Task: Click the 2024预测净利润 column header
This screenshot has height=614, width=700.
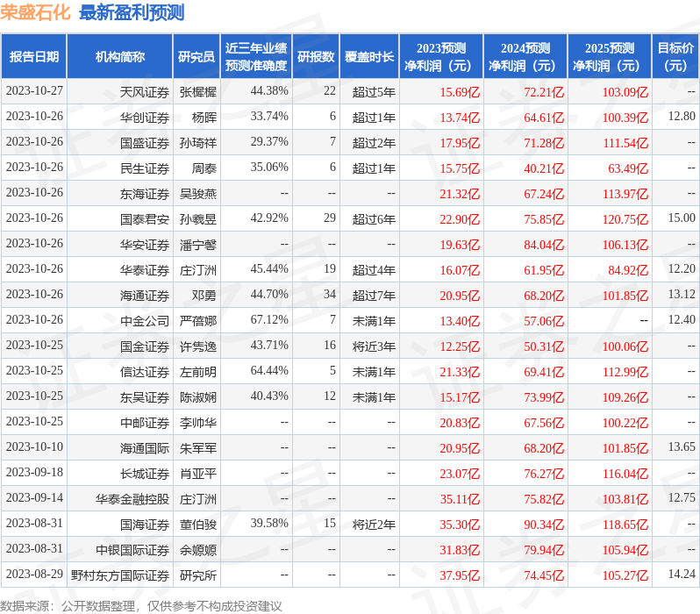Action: point(525,57)
